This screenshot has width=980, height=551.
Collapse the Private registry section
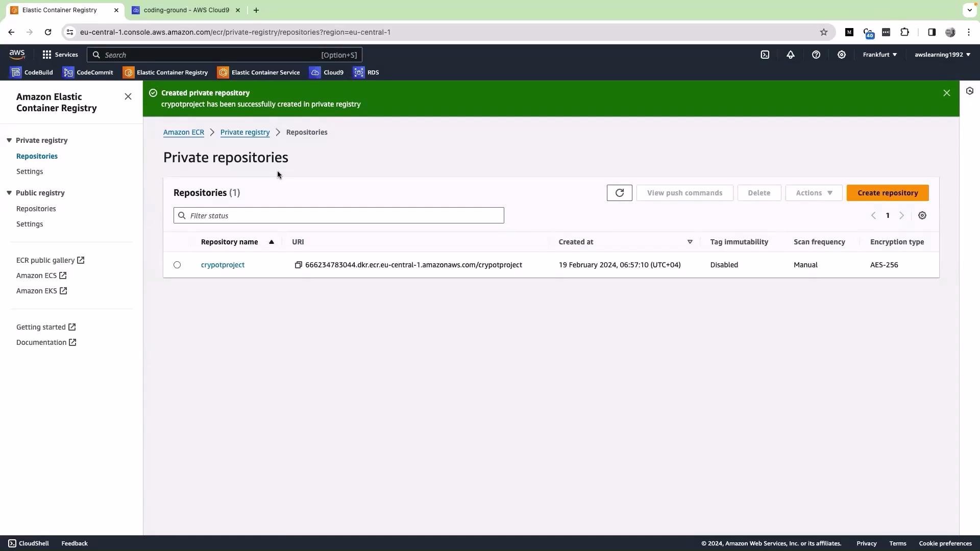[x=9, y=140]
